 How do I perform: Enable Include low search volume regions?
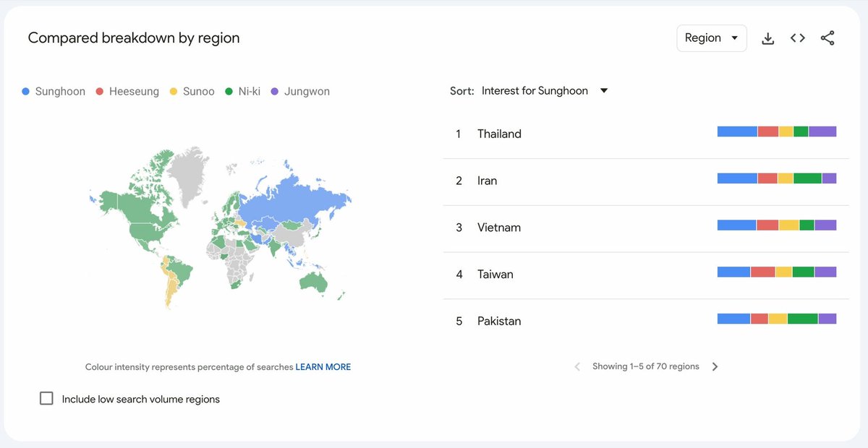pyautogui.click(x=46, y=398)
